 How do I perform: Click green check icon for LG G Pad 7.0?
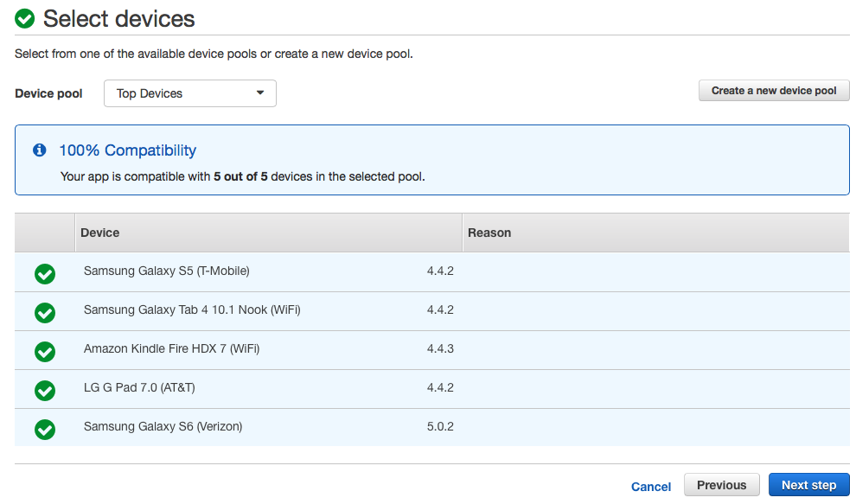[x=45, y=391]
